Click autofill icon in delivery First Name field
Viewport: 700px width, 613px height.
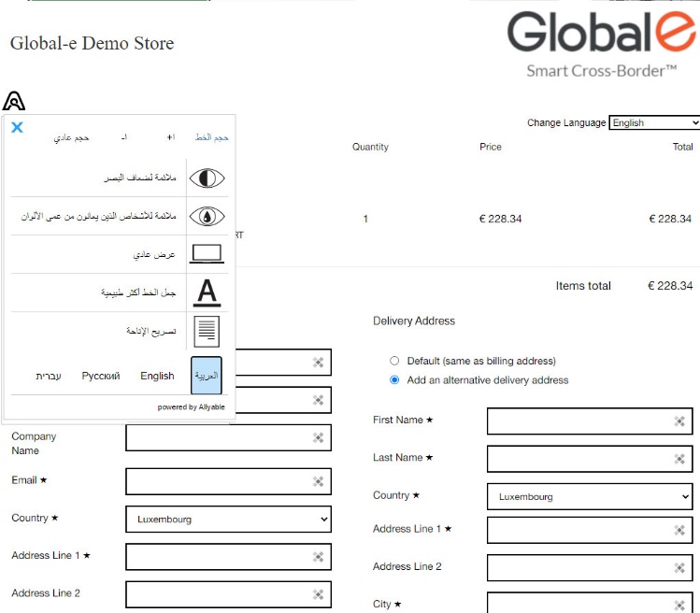(x=679, y=421)
